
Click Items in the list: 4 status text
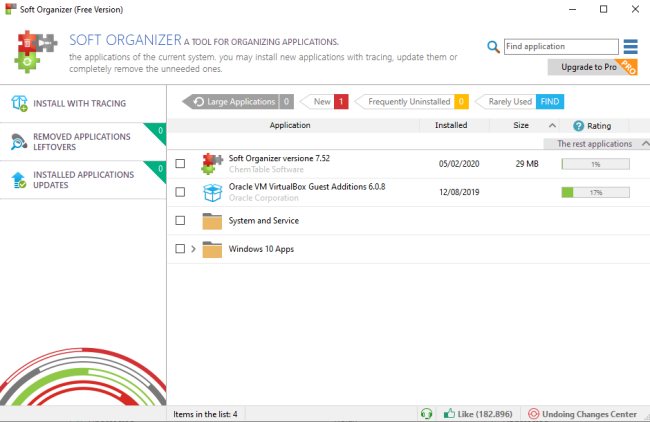coord(205,414)
